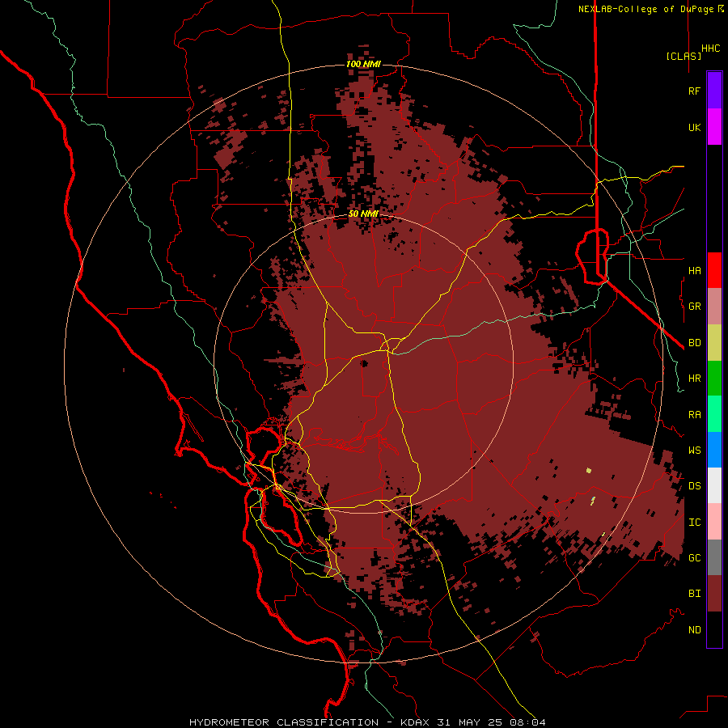Click the RA light green legend swatch
This screenshot has width=728, height=728.
pos(714,414)
